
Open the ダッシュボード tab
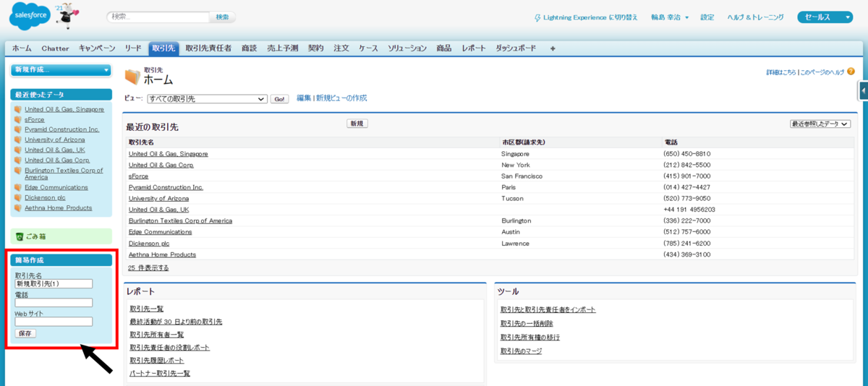(x=516, y=48)
